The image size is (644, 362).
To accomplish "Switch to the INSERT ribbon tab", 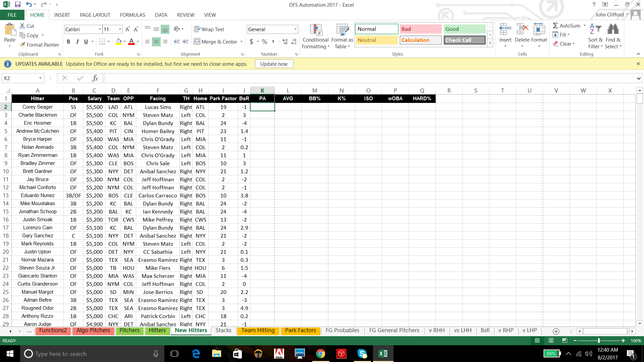I will click(62, 15).
